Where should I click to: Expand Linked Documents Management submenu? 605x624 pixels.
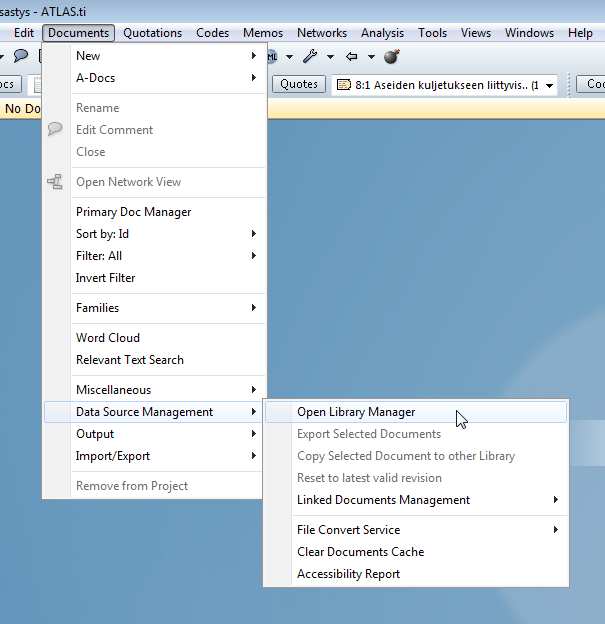pyautogui.click(x=416, y=500)
